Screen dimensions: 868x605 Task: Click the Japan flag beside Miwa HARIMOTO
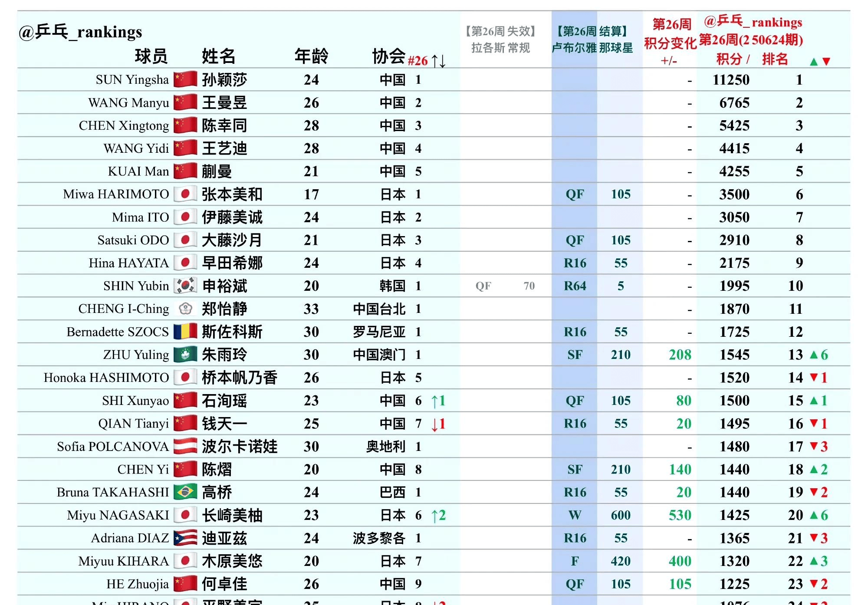185,194
